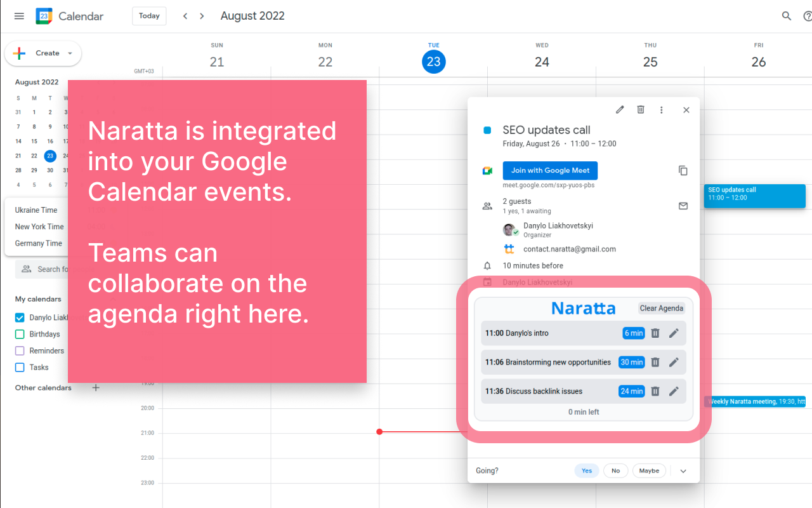Open Weekly Naratta meeting event block
Image resolution: width=812 pixels, height=508 pixels.
tap(755, 401)
